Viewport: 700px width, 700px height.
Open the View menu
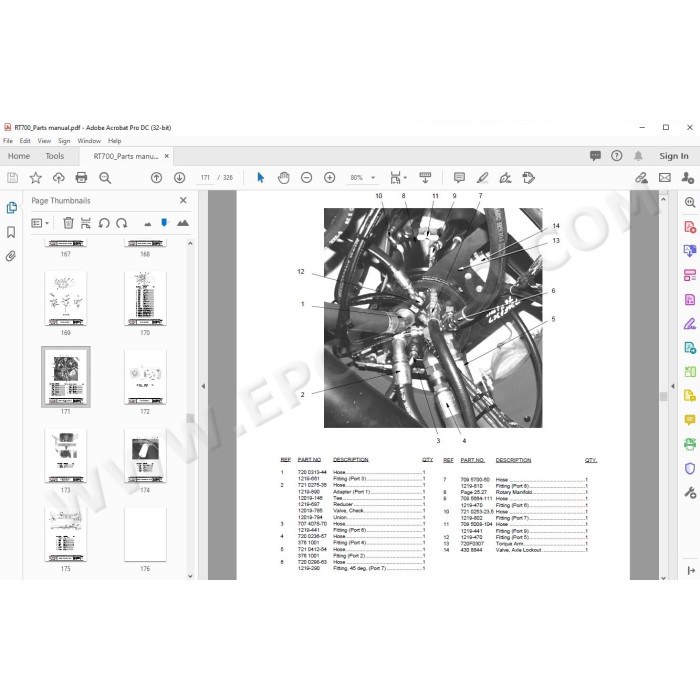(44, 141)
